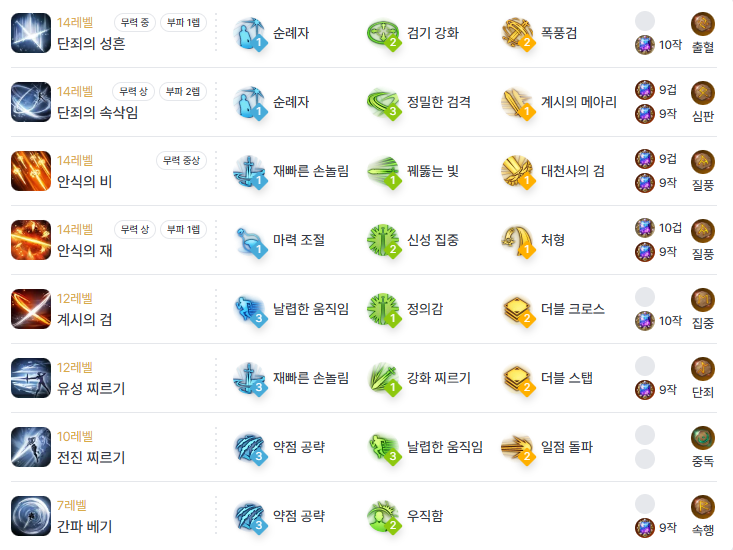The height and width of the screenshot is (550, 733).
Task: Select the 검기 강화 green tripod icon
Action: tap(384, 34)
